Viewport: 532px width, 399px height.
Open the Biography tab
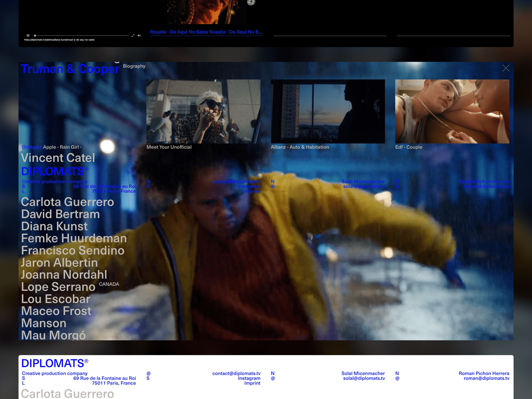pos(134,66)
